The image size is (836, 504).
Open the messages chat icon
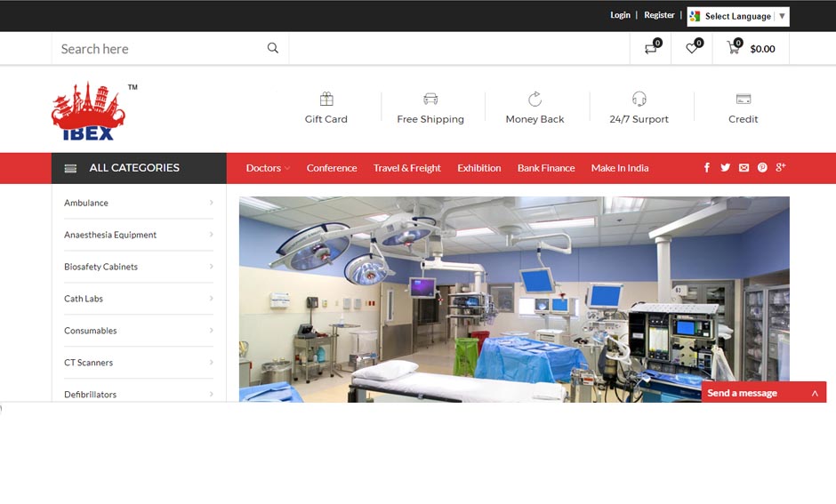[651, 49]
